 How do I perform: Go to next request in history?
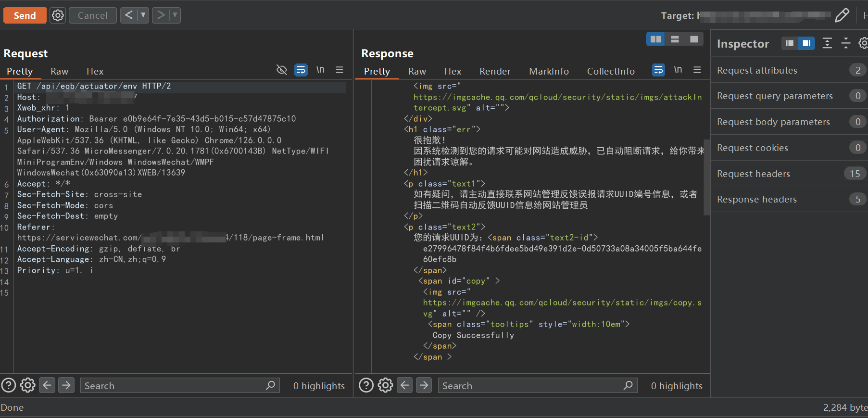click(161, 15)
